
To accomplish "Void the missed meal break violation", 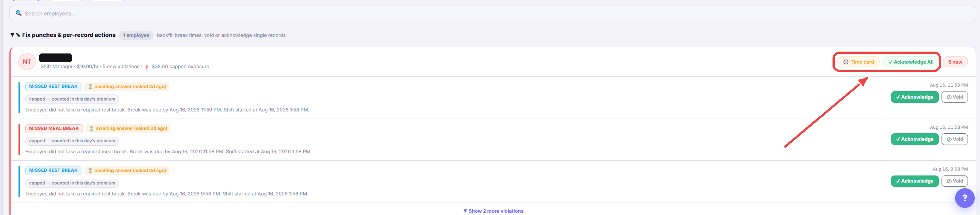I will coord(954,139).
